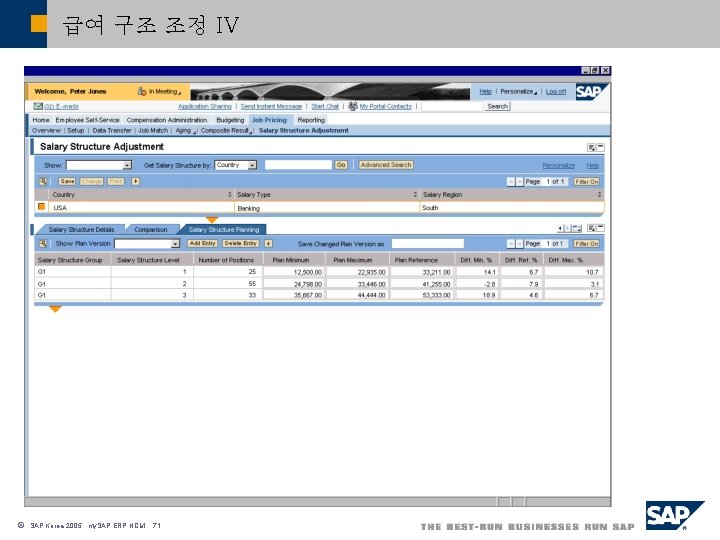Select the Job Pricing menu
This screenshot has width=720, height=540.
pyautogui.click(x=269, y=120)
